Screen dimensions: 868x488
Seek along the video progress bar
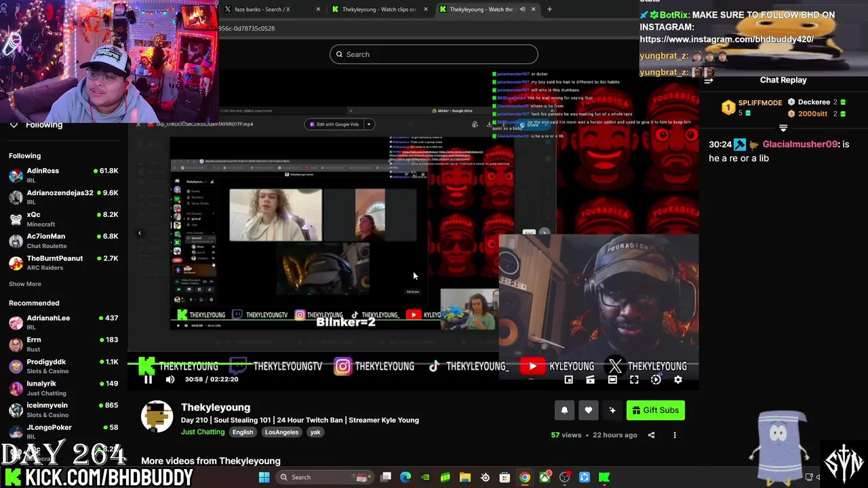point(413,363)
